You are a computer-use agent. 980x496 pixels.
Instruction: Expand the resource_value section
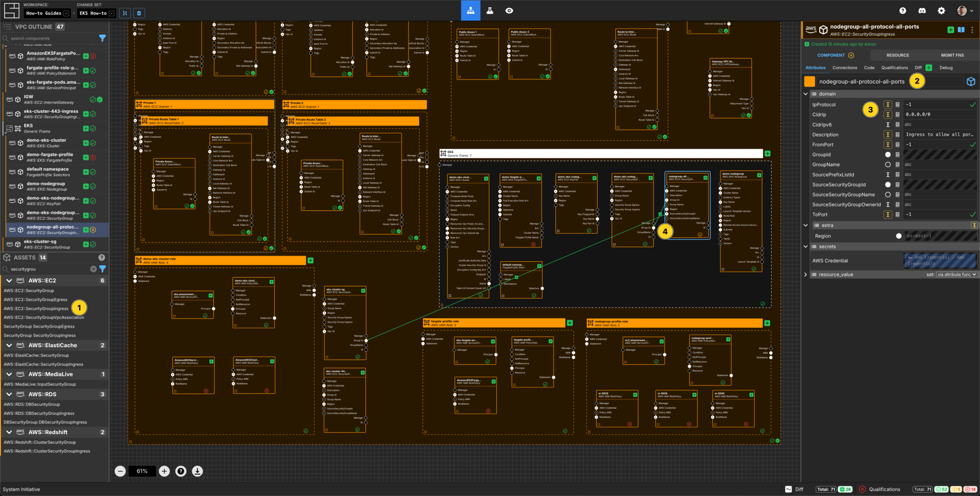[x=806, y=275]
